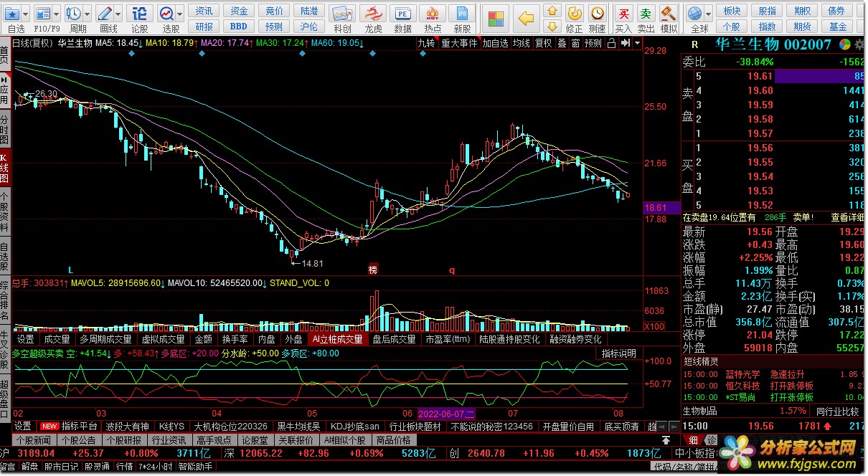Click the 查看详细 link in order book
The width and height of the screenshot is (868, 476).
click(x=847, y=217)
